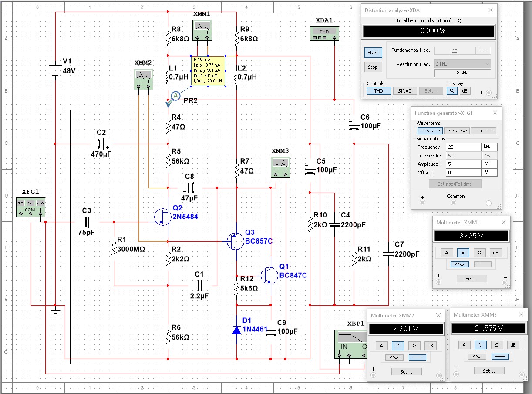Select the PR2 current probe marker

175,96
